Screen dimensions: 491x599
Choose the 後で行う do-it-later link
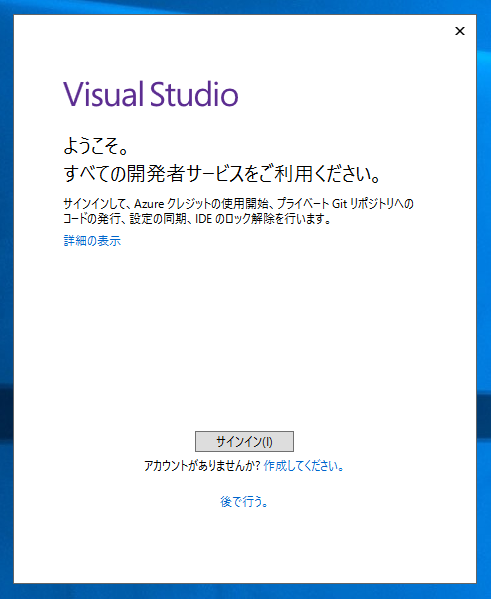click(244, 501)
